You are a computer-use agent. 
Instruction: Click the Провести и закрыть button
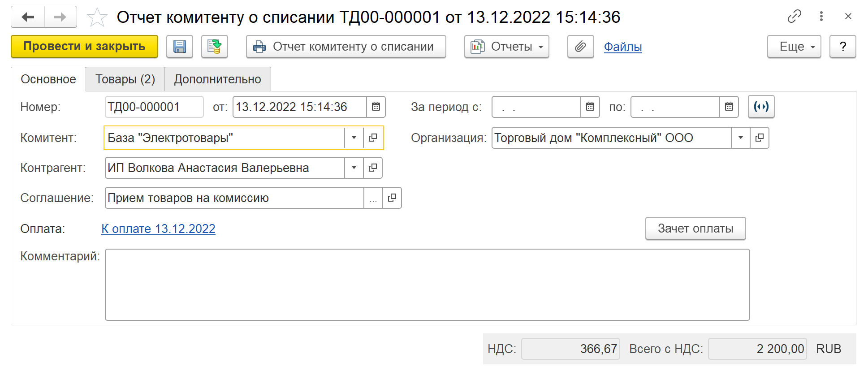[84, 47]
